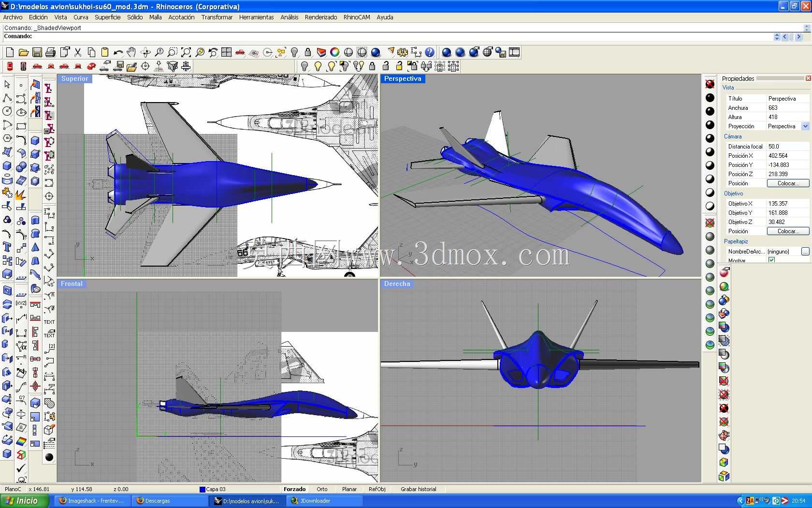Choose the Circle tool
The image size is (812, 508).
click(x=7, y=111)
